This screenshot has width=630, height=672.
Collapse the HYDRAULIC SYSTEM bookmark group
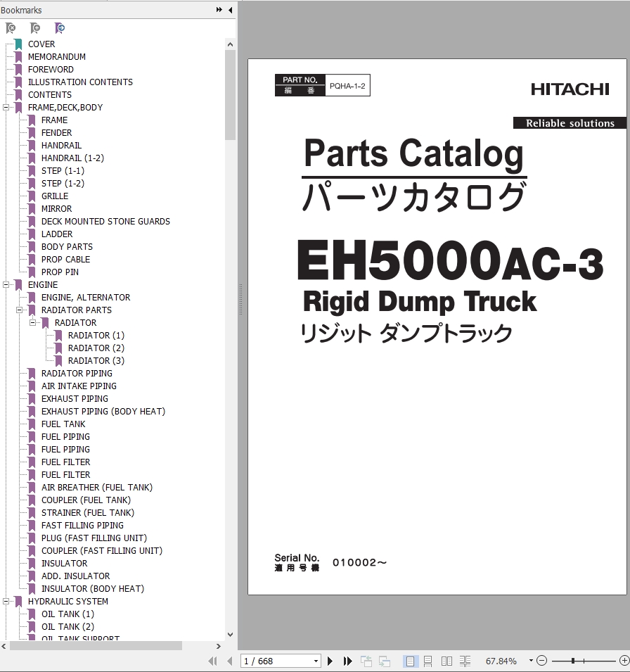click(6, 602)
